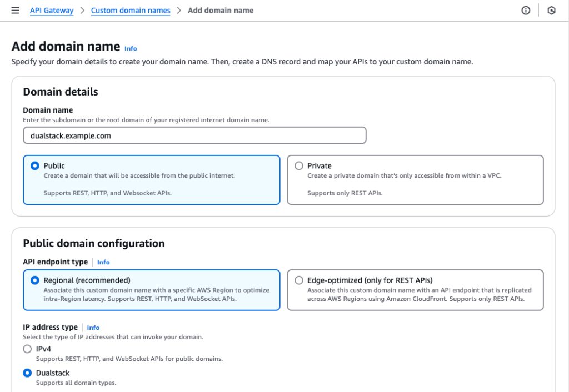Click the info help icon in top bar

pyautogui.click(x=526, y=10)
